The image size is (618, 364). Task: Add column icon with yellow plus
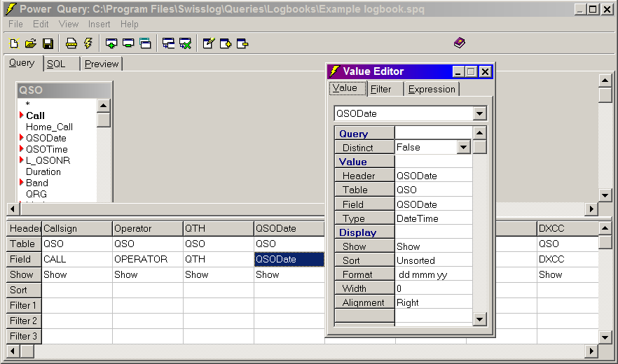tap(226, 43)
